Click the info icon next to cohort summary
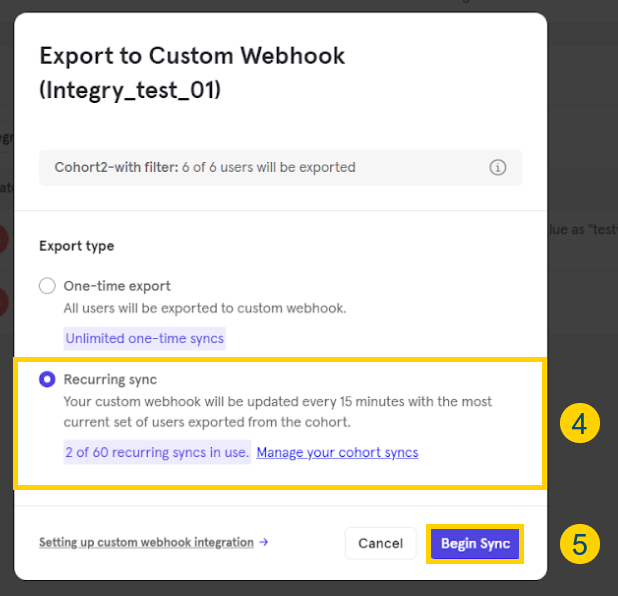618x596 pixels. click(x=498, y=167)
